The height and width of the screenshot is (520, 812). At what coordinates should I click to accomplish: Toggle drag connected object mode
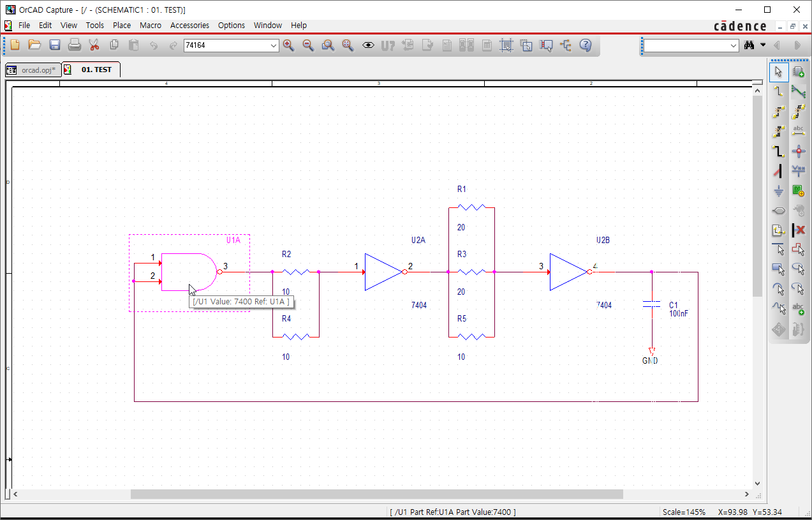[x=546, y=45]
